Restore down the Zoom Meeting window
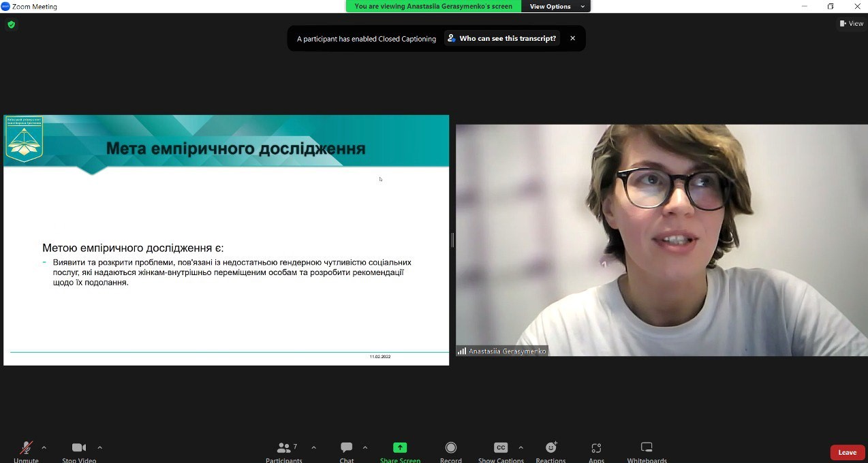 (831, 6)
